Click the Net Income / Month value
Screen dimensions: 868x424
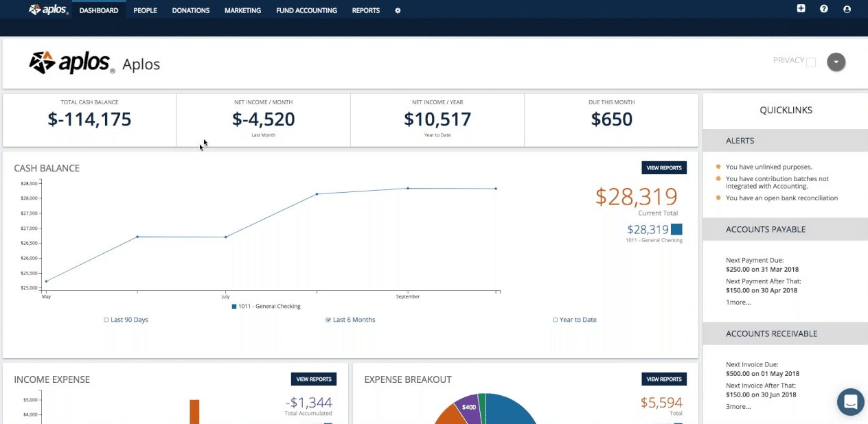click(x=264, y=119)
